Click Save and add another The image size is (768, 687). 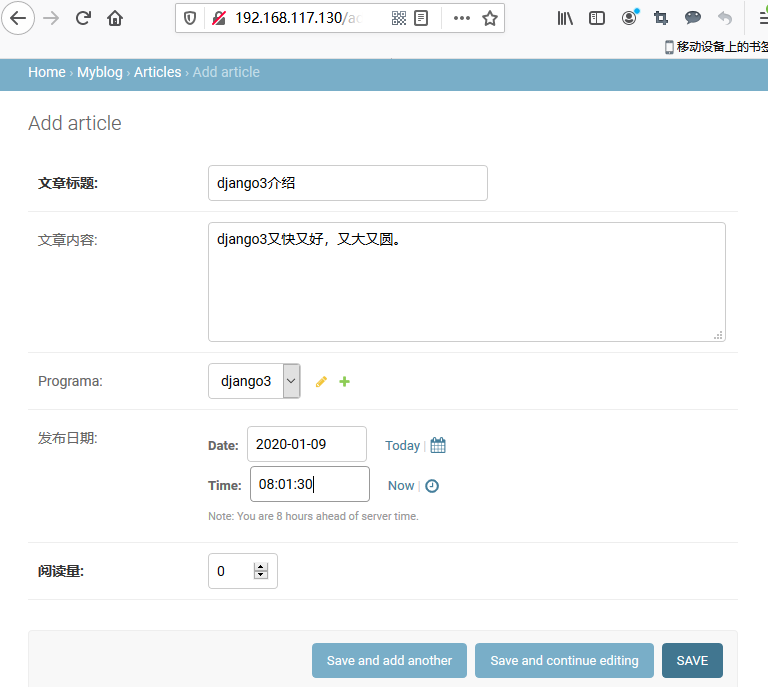point(389,661)
